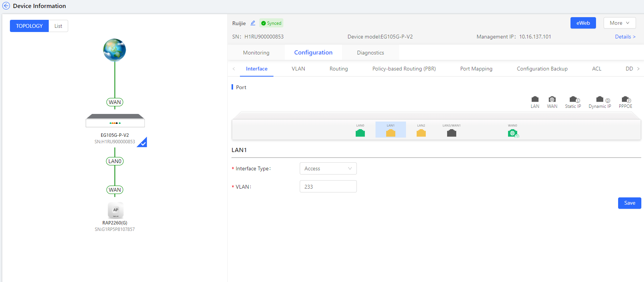Open the Interface Type dropdown
The width and height of the screenshot is (644, 282).
pyautogui.click(x=328, y=168)
